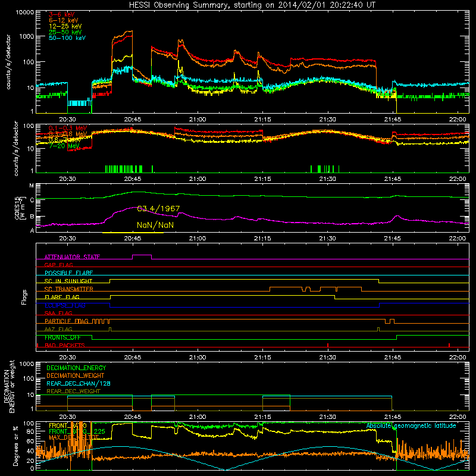Select the 12-25 keV legend label
This screenshot has width=476, height=476.
pyautogui.click(x=65, y=26)
